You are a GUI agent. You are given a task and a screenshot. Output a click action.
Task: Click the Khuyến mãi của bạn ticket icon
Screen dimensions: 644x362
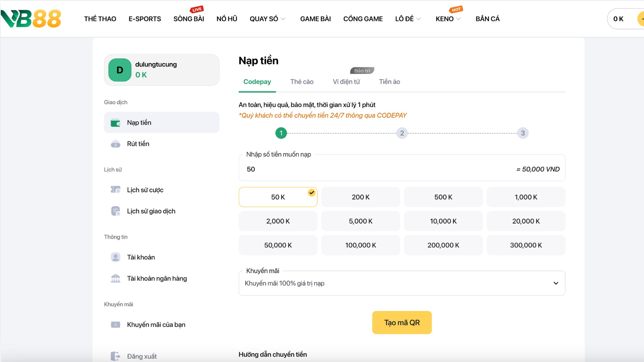(116, 325)
